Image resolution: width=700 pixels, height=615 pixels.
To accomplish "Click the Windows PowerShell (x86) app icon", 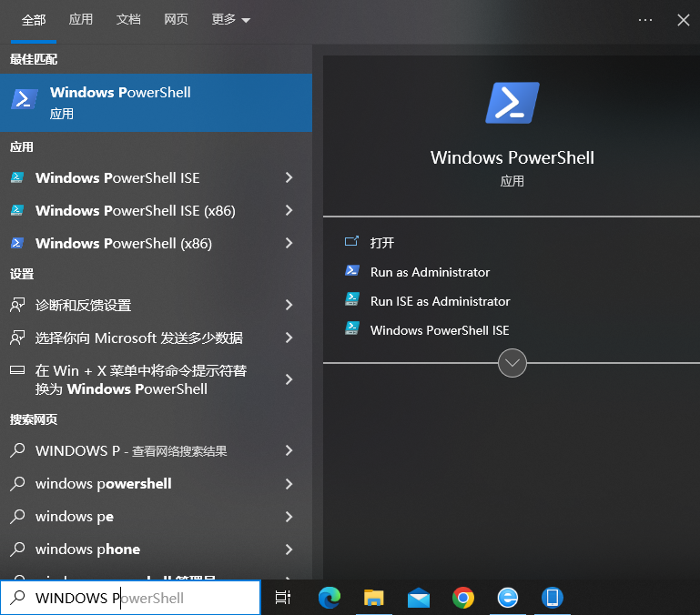I will [17, 243].
